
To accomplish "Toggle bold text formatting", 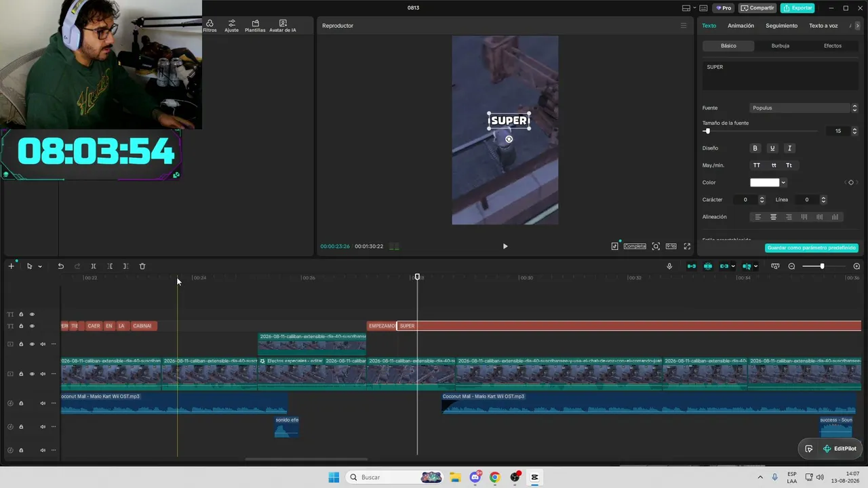I will click(755, 148).
